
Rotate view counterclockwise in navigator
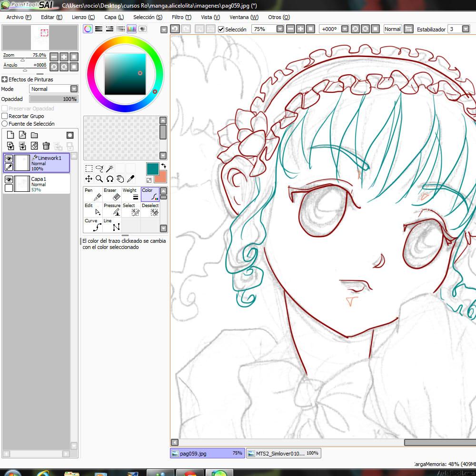point(54,67)
